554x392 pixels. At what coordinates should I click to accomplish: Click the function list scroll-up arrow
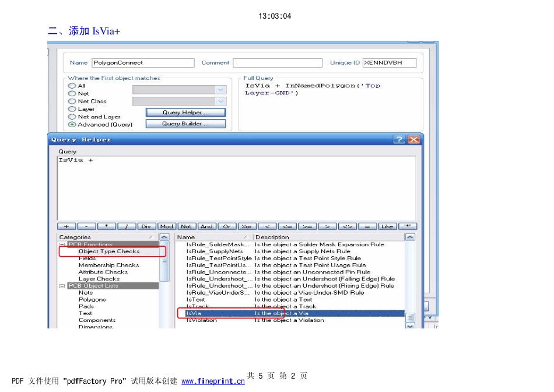click(x=410, y=237)
